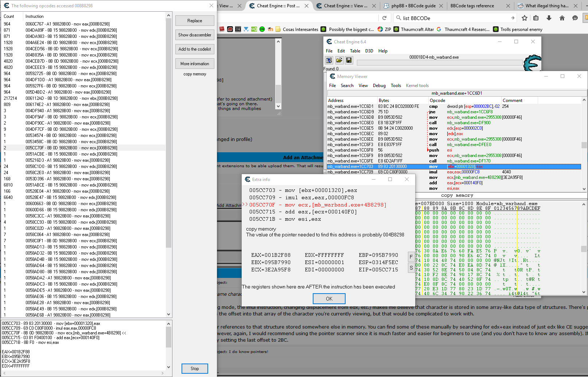The width and height of the screenshot is (588, 377).
Task: Click Add to the codelist button
Action: [x=195, y=49]
